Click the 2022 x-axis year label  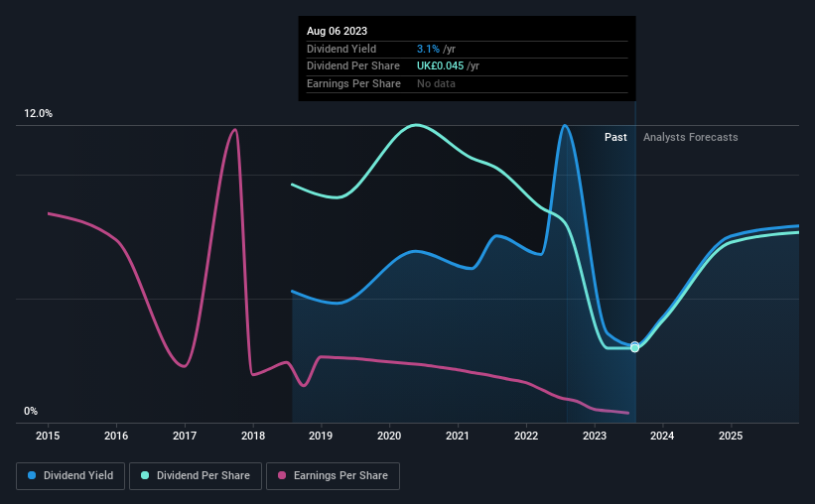click(x=526, y=436)
